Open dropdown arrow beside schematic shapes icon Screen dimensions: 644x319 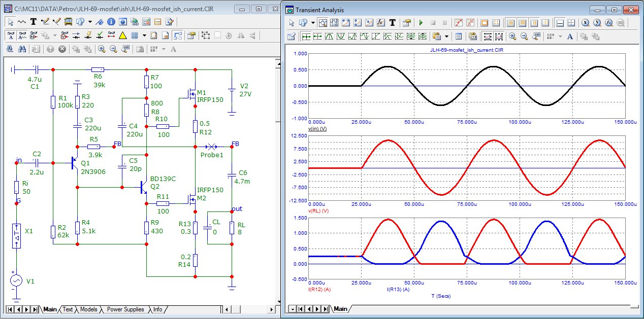click(90, 22)
